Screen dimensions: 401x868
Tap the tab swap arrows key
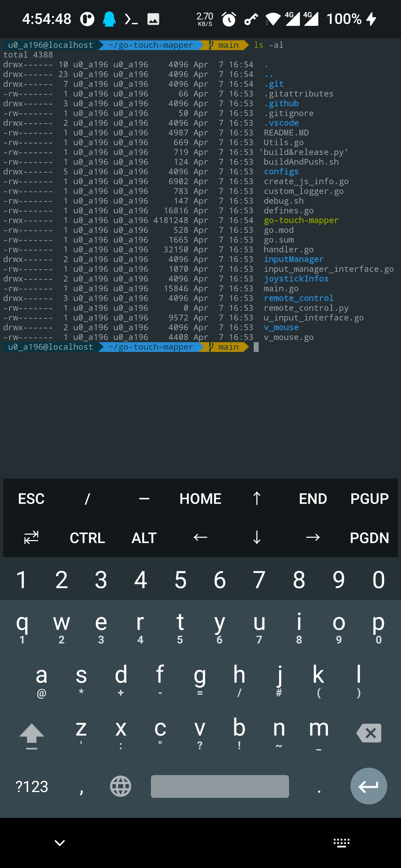[x=31, y=537]
